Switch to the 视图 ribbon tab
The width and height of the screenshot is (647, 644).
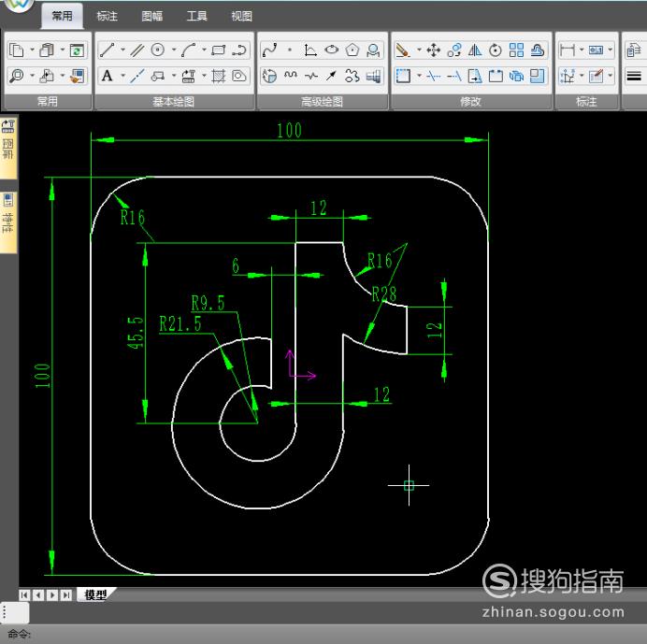241,16
